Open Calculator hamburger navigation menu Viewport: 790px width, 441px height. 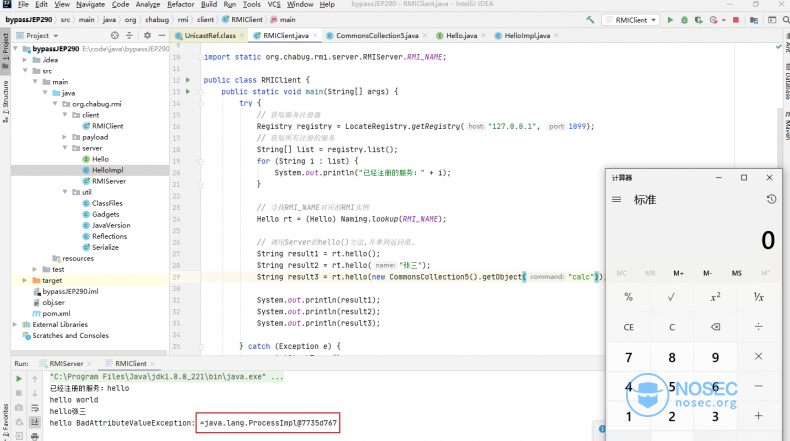coord(616,200)
